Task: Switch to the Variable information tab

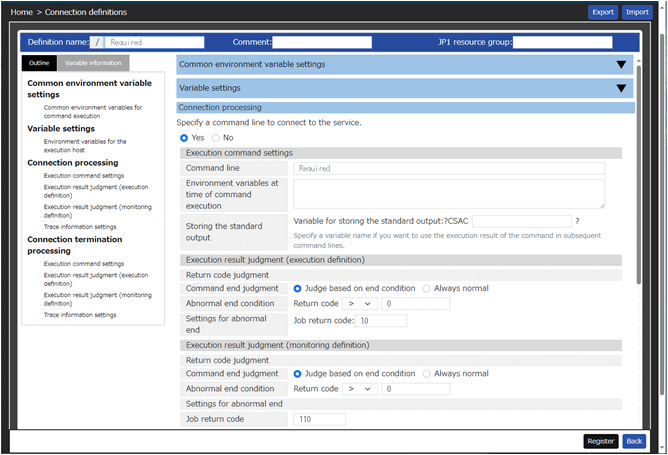Action: (x=93, y=62)
